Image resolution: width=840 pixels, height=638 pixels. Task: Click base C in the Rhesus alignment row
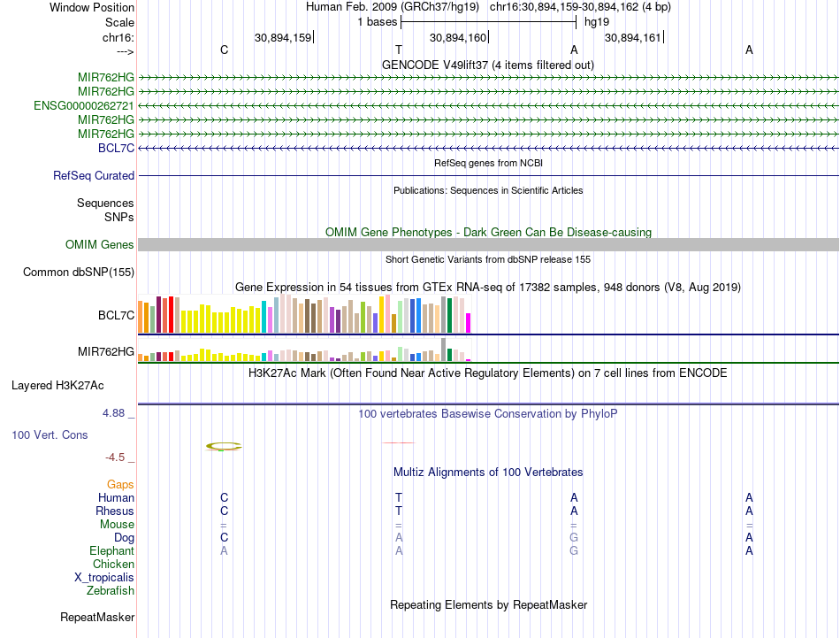(224, 511)
